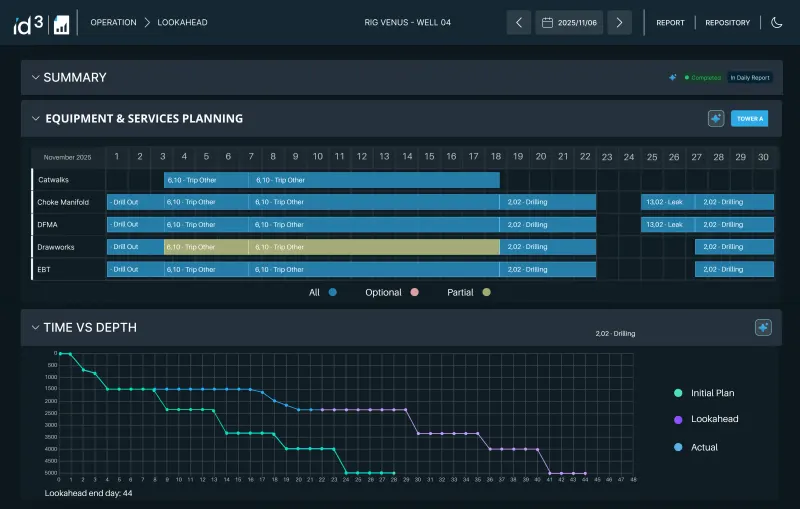Click Drawworks yellow partial Trip Other bar
This screenshot has width=800, height=509.
point(206,247)
